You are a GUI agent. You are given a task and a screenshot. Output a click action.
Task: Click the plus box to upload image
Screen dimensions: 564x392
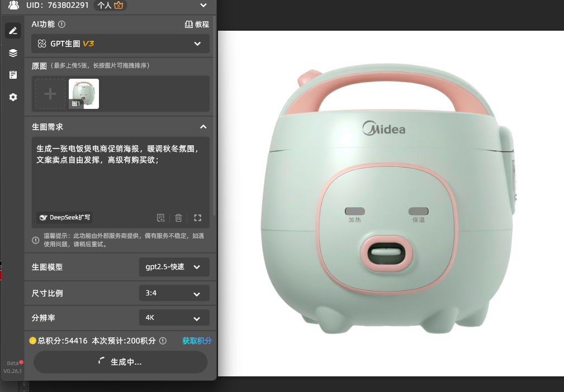[50, 94]
